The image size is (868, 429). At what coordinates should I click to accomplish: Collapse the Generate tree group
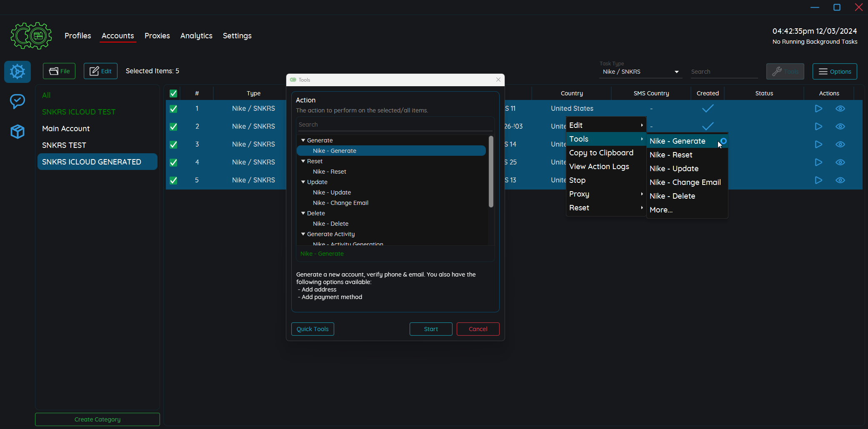(x=303, y=140)
